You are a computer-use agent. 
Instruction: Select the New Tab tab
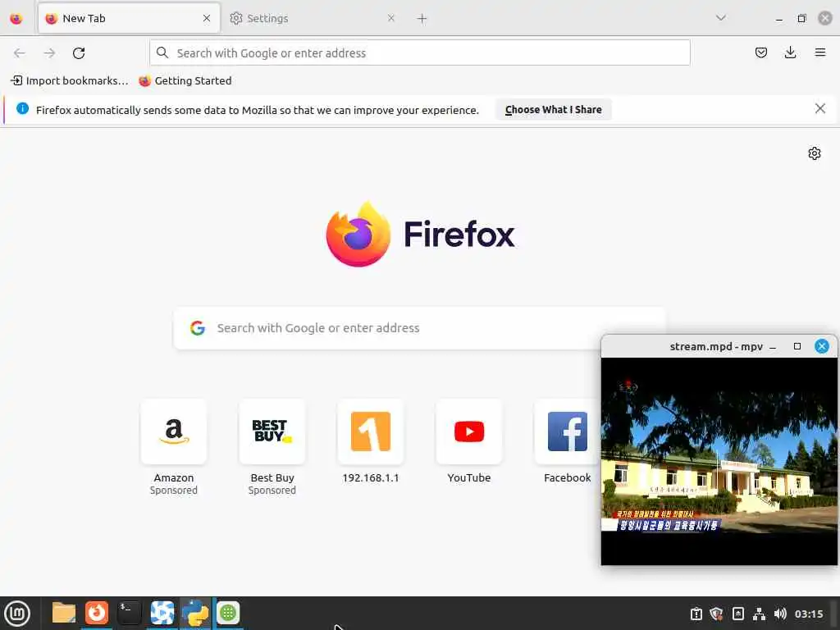[129, 19]
